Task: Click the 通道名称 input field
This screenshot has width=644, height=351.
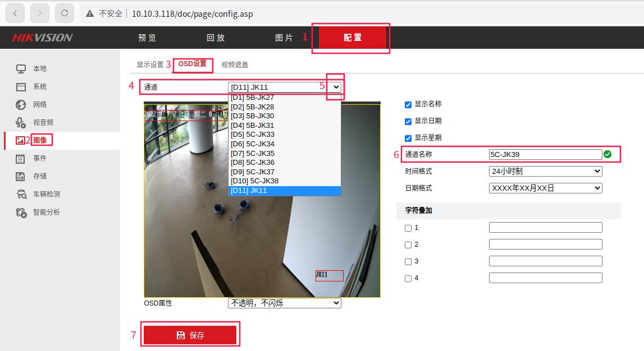Action: (545, 154)
